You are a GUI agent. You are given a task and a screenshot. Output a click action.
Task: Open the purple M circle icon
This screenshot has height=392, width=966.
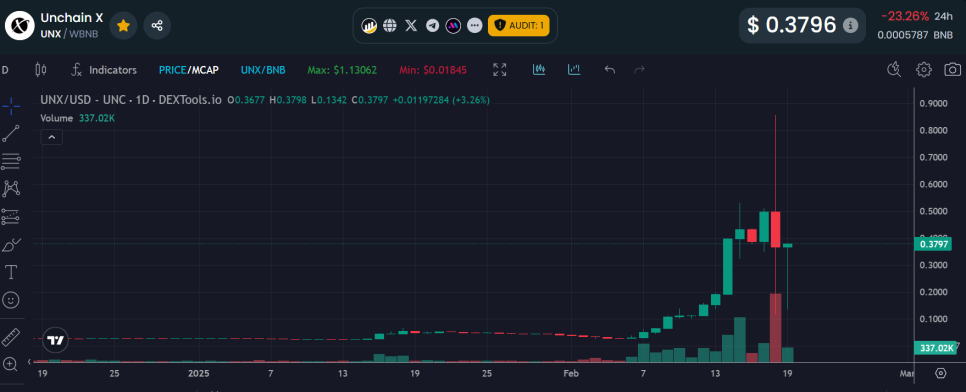453,25
